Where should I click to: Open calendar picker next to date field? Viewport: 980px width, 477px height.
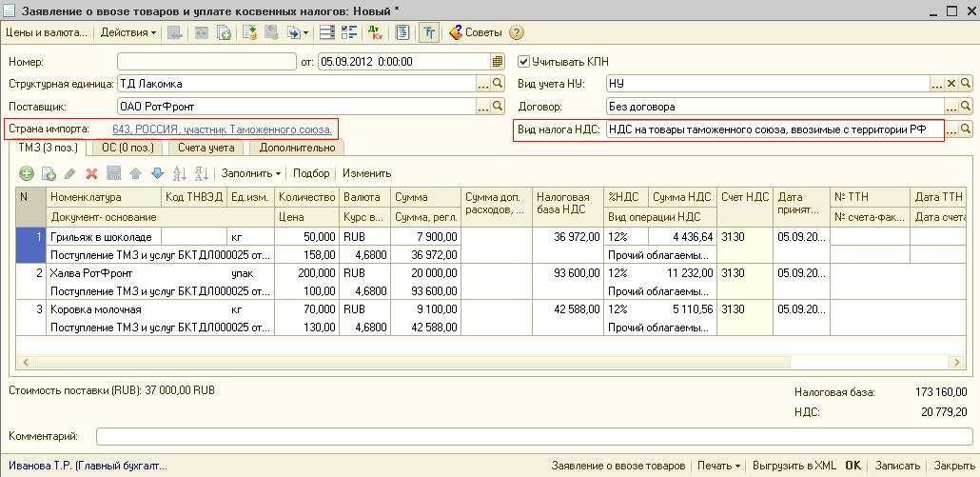[x=498, y=62]
